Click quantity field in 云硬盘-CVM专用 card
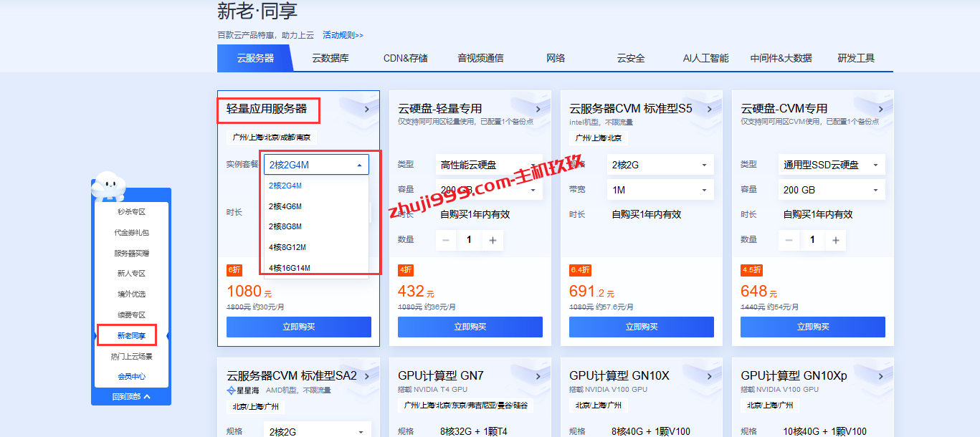980x437 pixels. coord(812,240)
